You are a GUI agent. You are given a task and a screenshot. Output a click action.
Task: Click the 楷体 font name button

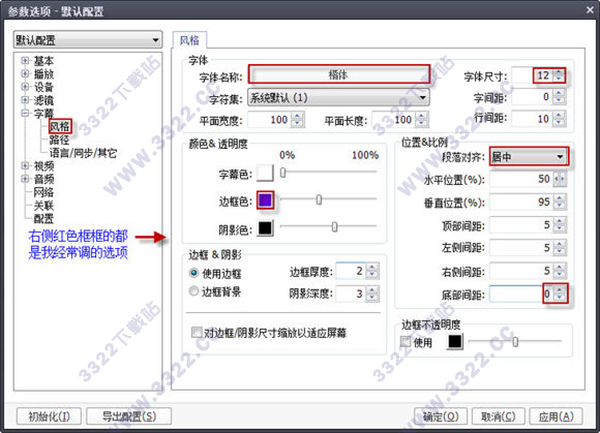point(339,74)
